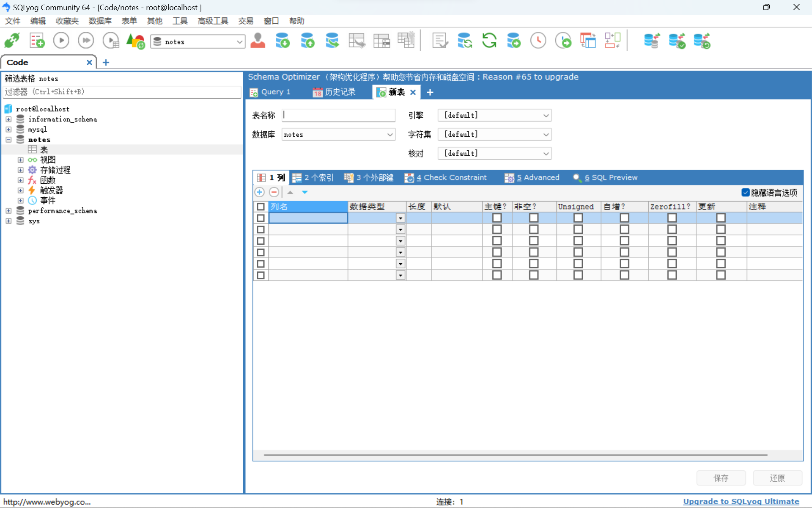Viewport: 812px width, 508px height.
Task: Switch to the 2 个索引 tab
Action: pyautogui.click(x=314, y=178)
